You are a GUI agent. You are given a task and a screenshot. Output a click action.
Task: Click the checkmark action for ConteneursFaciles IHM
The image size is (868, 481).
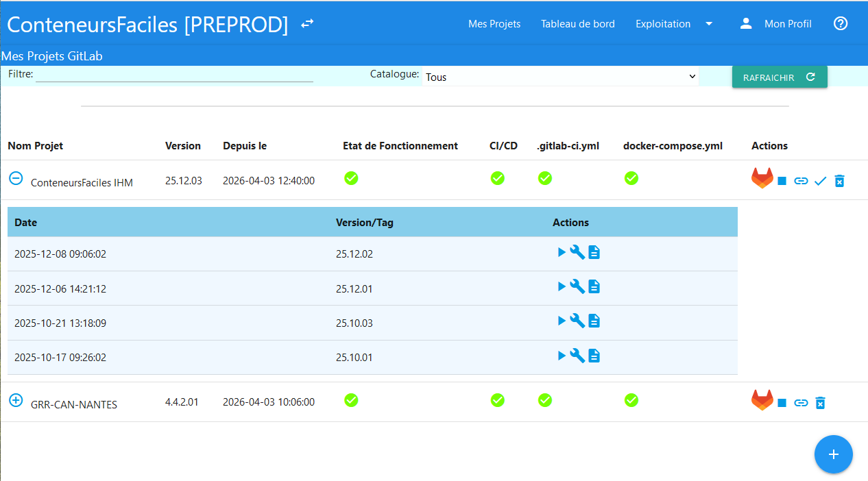point(821,181)
